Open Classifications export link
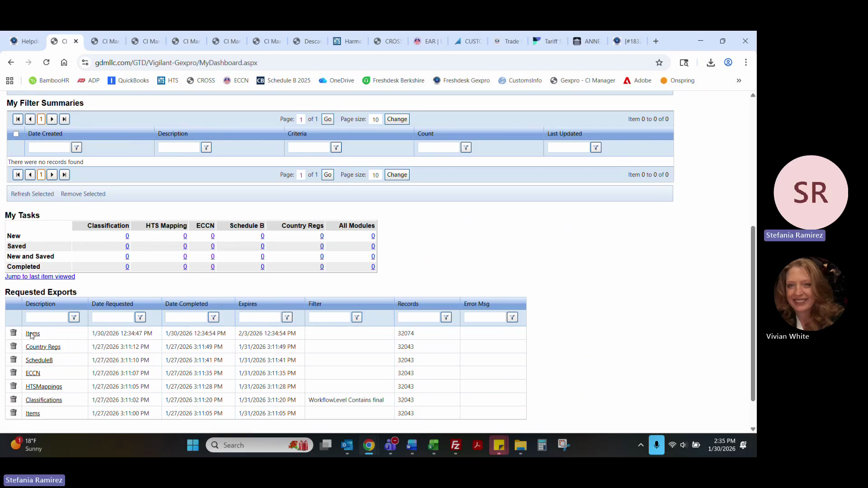 [44, 400]
